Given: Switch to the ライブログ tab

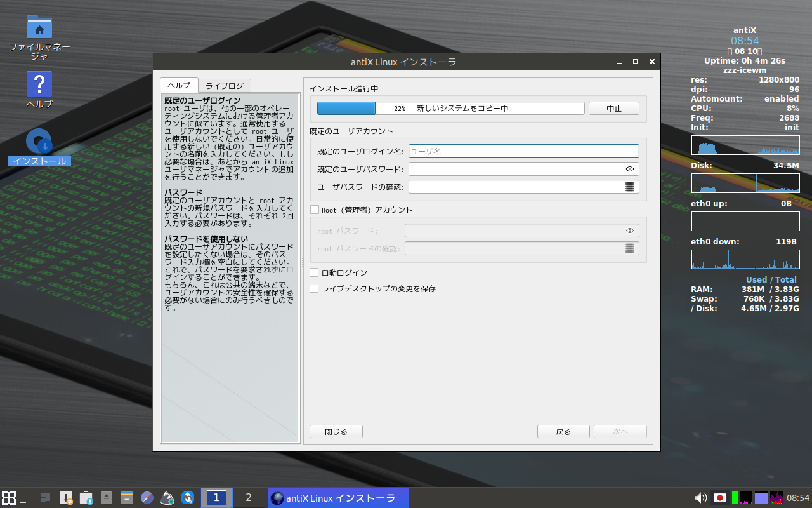Looking at the screenshot, I should tap(224, 86).
